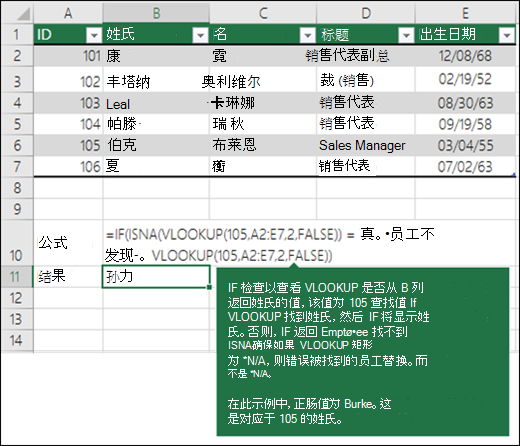The image size is (520, 446).
Task: Click the 布莱恩 first name cell
Action: tap(263, 145)
